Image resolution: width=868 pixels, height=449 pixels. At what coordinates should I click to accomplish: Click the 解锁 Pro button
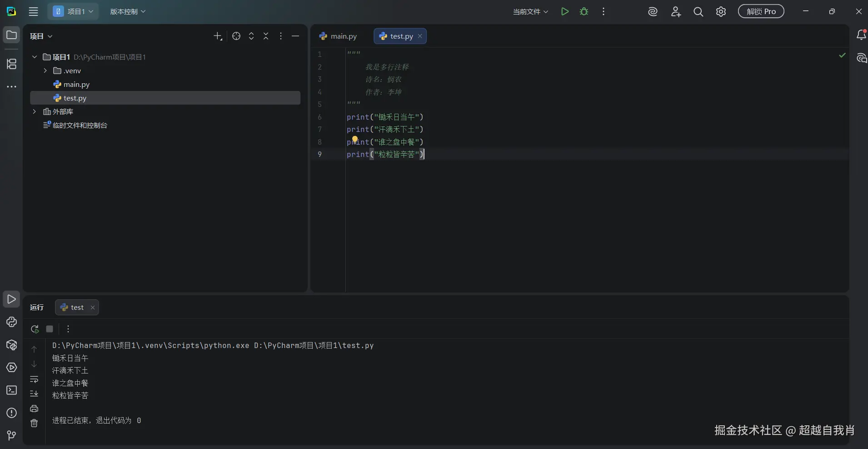click(x=761, y=11)
